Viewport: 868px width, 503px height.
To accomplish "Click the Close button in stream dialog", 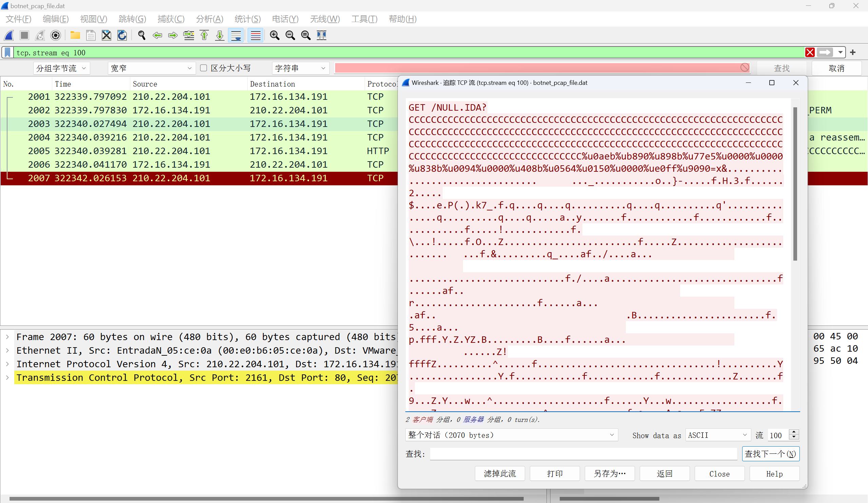I will (x=719, y=474).
